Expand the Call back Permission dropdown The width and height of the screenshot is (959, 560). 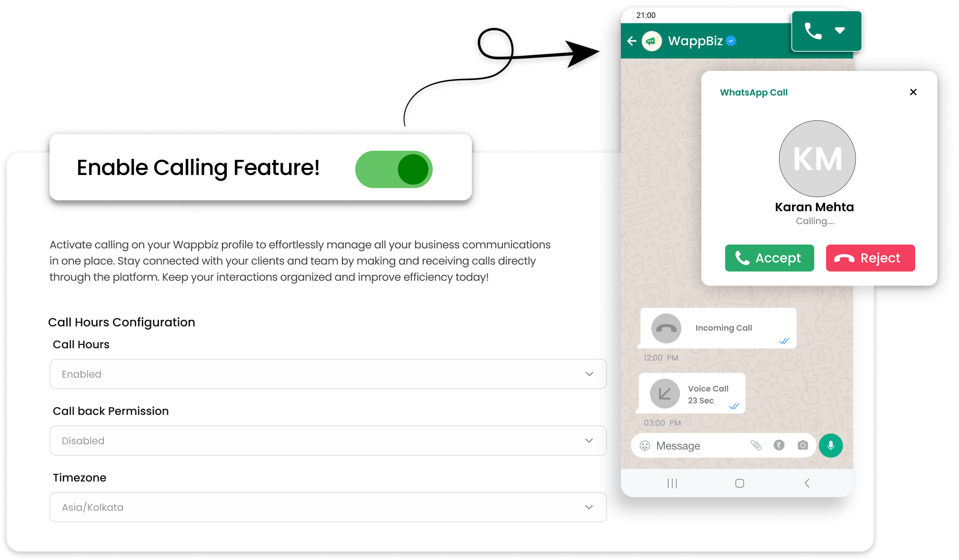(x=328, y=441)
